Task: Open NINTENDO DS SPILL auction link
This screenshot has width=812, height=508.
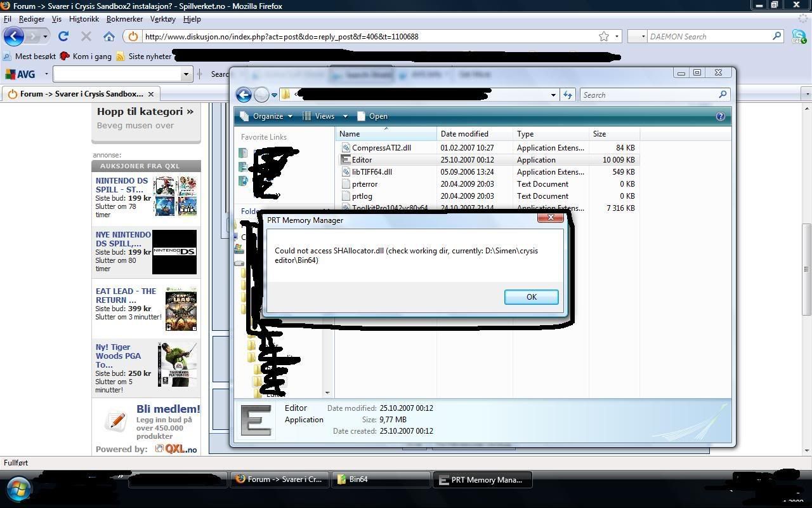Action: [122, 185]
